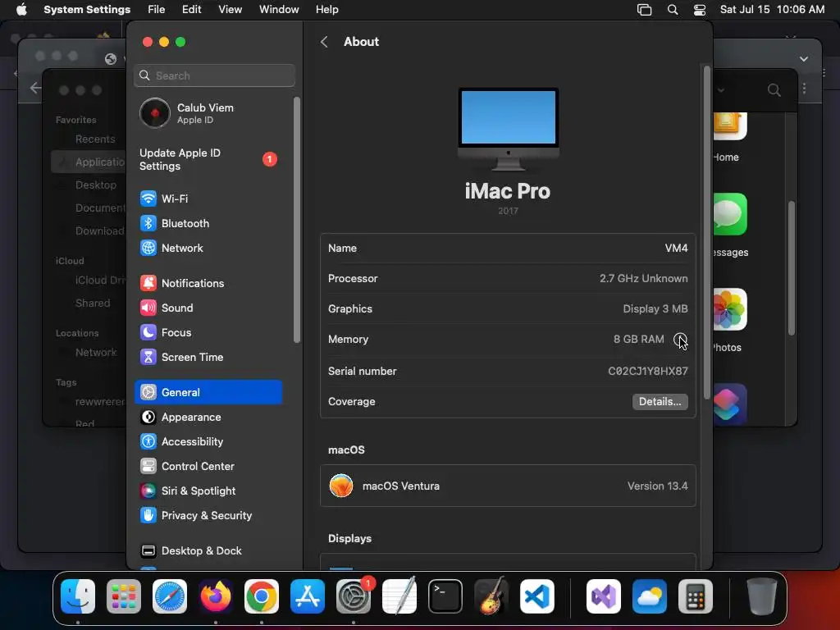Open the Help menu
This screenshot has height=630, width=840.
tap(326, 9)
